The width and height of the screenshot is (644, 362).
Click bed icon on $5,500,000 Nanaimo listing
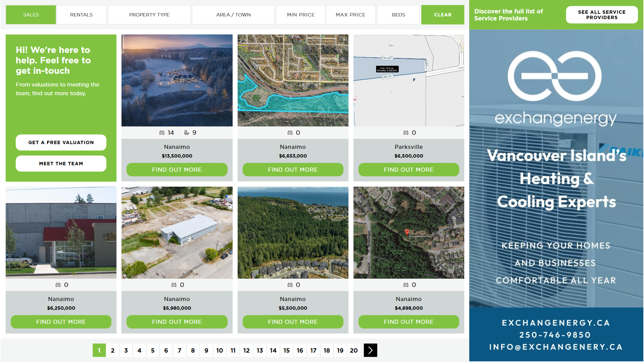coord(290,285)
